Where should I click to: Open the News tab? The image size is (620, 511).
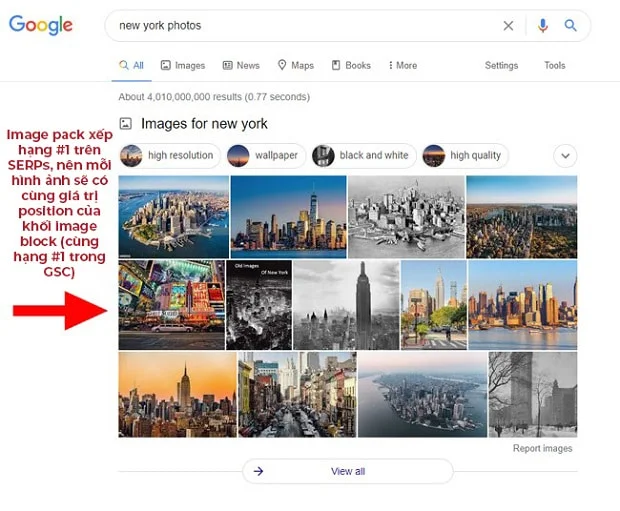(x=241, y=65)
